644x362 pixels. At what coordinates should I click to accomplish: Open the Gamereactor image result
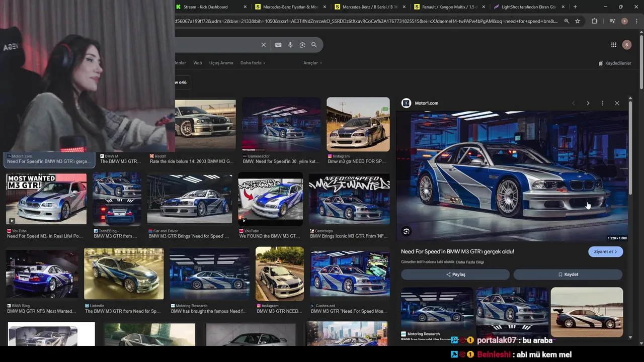[281, 124]
